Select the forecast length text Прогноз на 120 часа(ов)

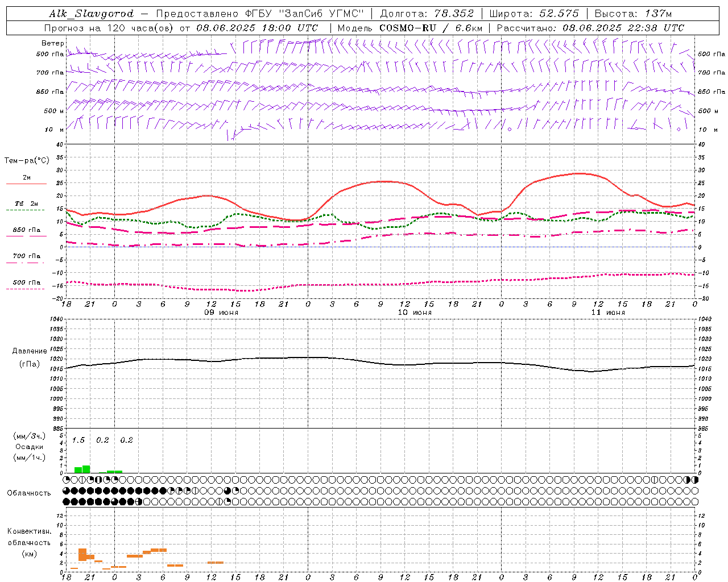[x=110, y=28]
